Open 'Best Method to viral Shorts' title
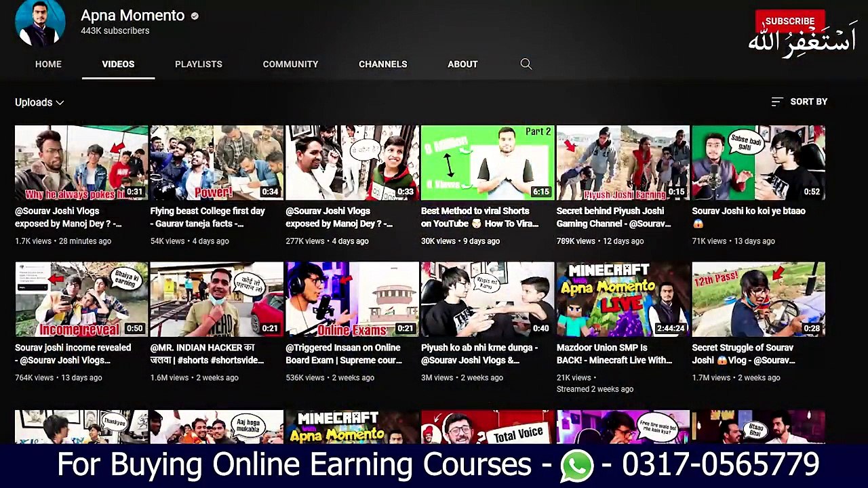This screenshot has height=488, width=868. pos(480,218)
